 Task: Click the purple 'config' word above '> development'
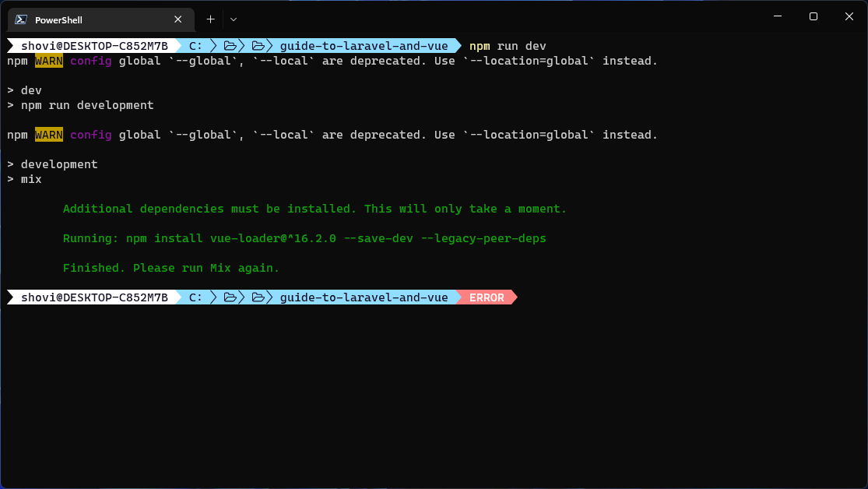(91, 135)
